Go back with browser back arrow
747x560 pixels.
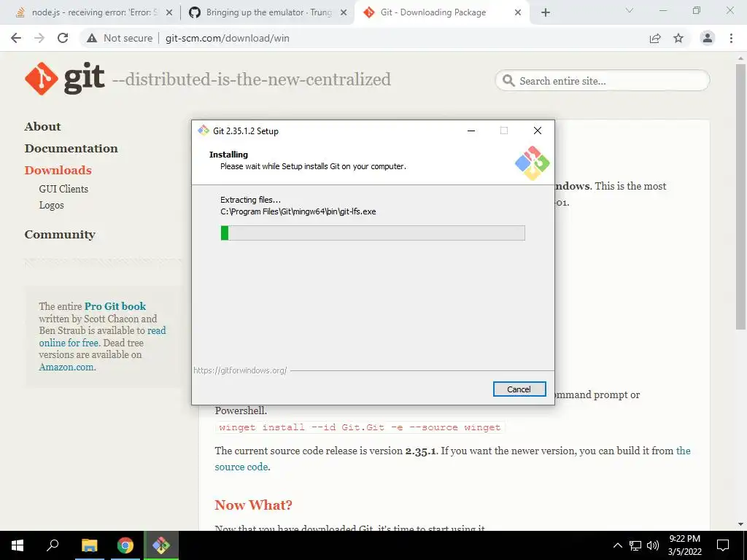pos(16,38)
